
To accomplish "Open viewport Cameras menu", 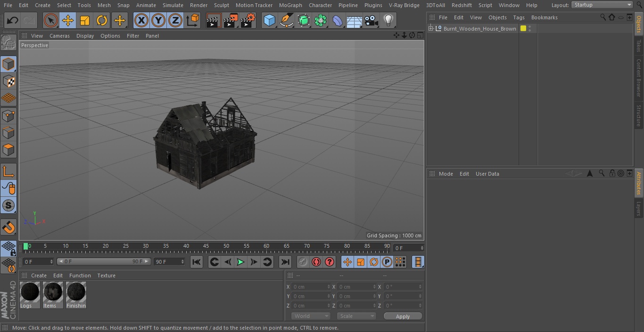I will click(59, 36).
